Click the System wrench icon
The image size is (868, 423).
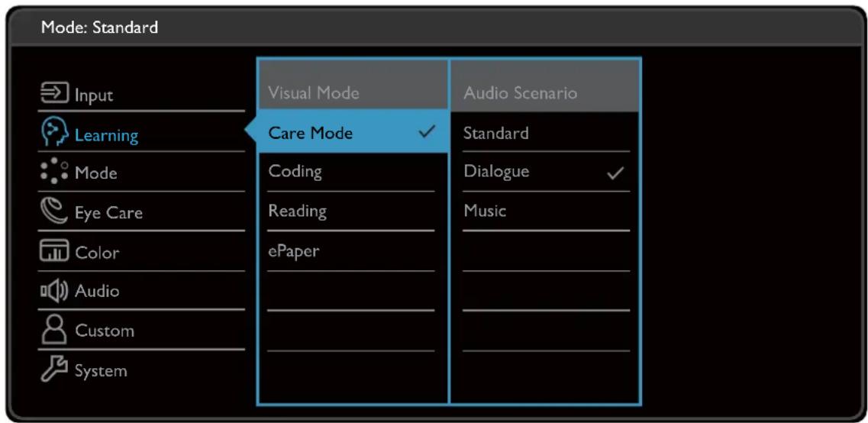(x=55, y=370)
